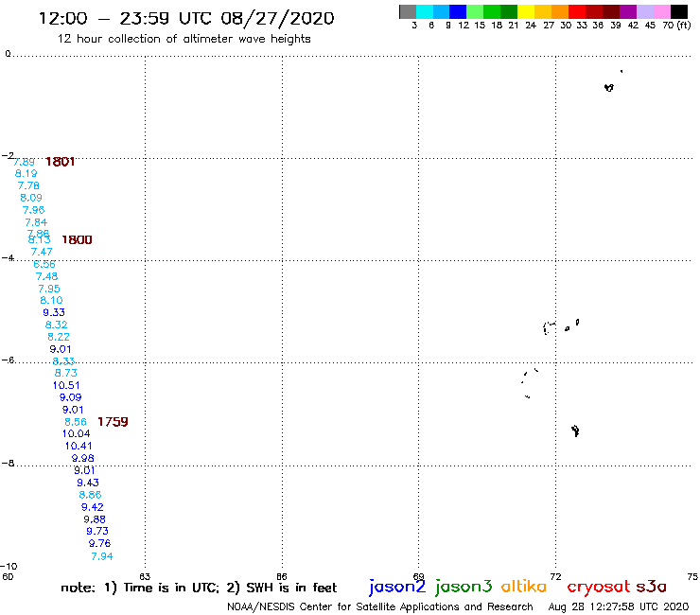Image resolution: width=700 pixels, height=615 pixels.
Task: Click the gray swatch in the color scale
Action: [x=408, y=11]
